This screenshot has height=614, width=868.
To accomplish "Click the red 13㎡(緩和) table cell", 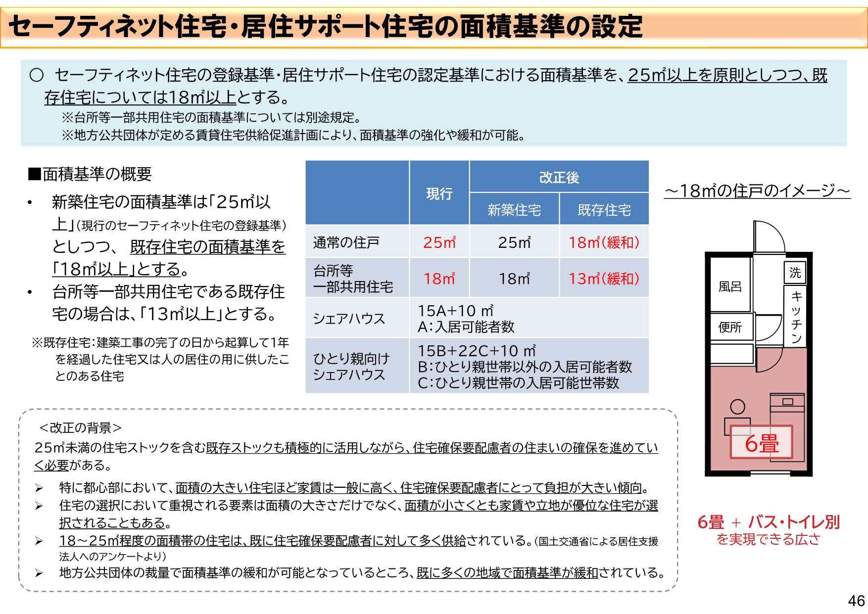I will pyautogui.click(x=604, y=279).
